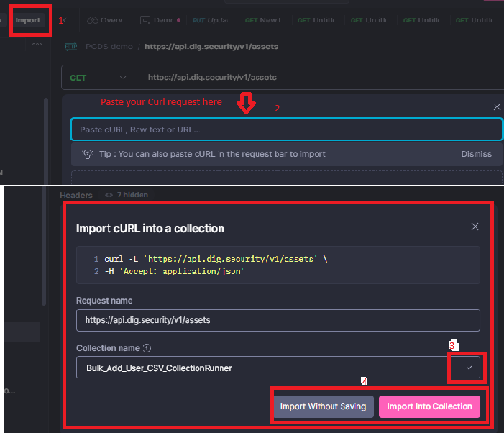Click the Collection name info icon

tap(147, 348)
